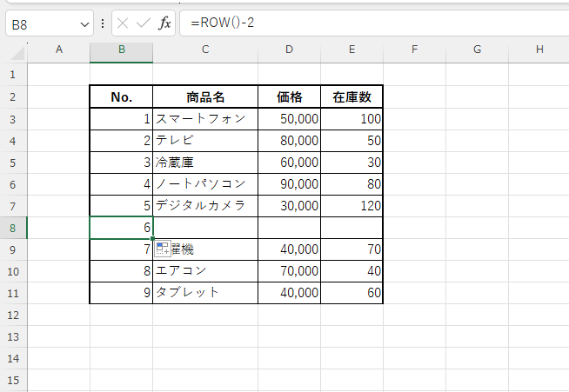Viewport: 569px width, 392px height.
Task: Select the ノートパソコン cell
Action: tap(205, 184)
